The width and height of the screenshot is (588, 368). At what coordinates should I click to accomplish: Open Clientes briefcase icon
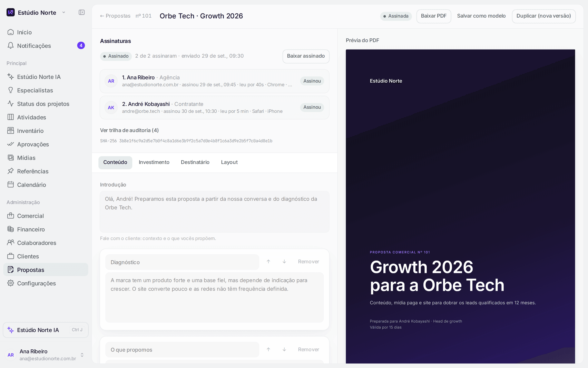pos(10,256)
